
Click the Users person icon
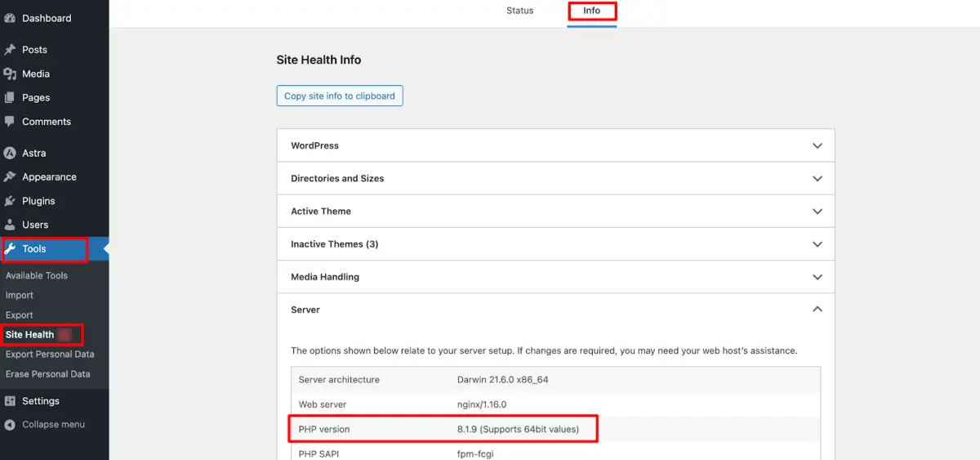10,225
